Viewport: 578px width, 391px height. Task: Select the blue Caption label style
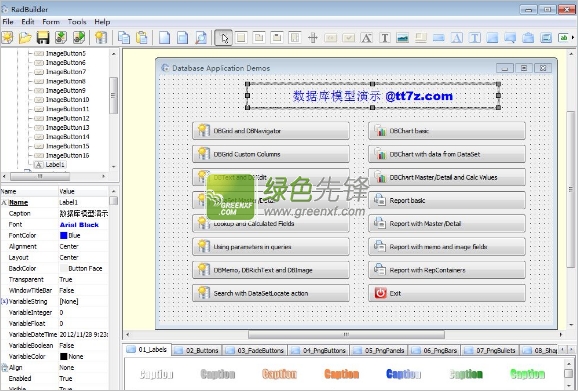[403, 374]
